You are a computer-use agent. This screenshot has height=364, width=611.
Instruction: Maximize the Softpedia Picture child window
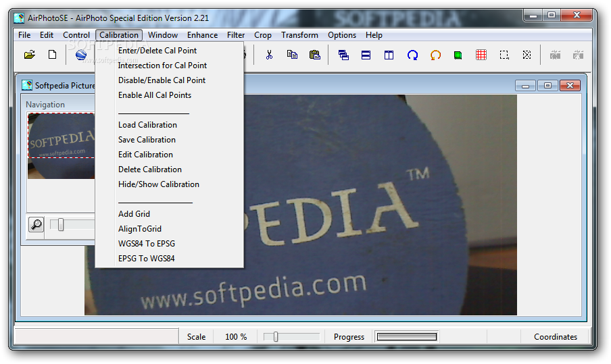point(547,85)
